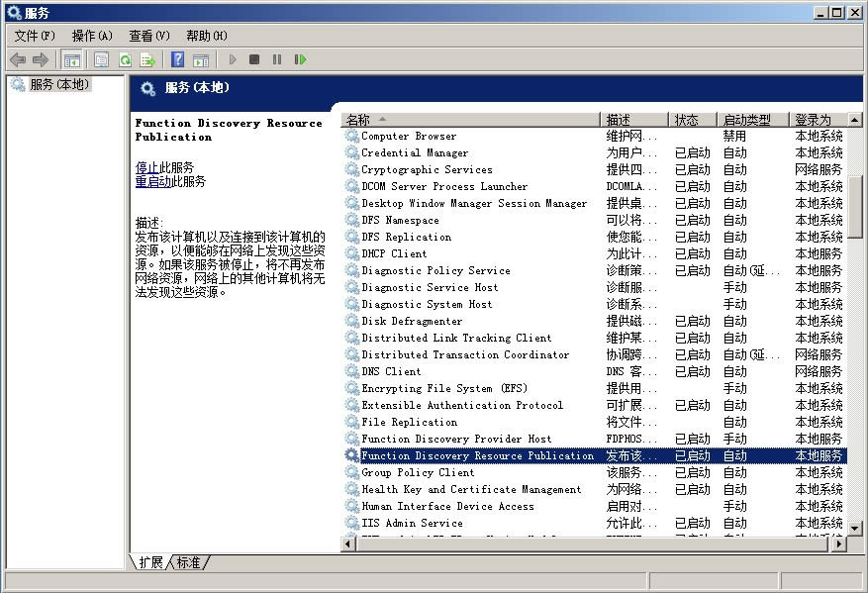Open Help using the question mark toolbar icon
The image size is (868, 593).
176,59
